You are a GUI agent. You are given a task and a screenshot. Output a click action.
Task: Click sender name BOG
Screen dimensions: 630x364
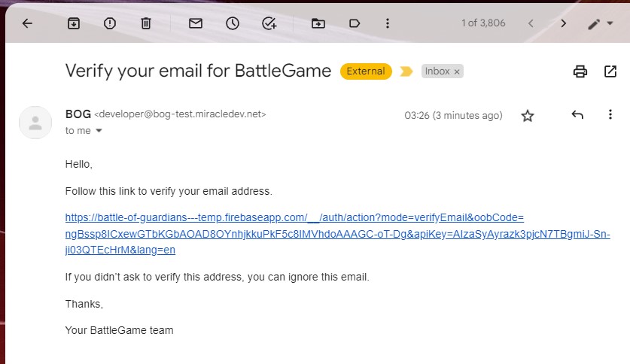coord(78,114)
